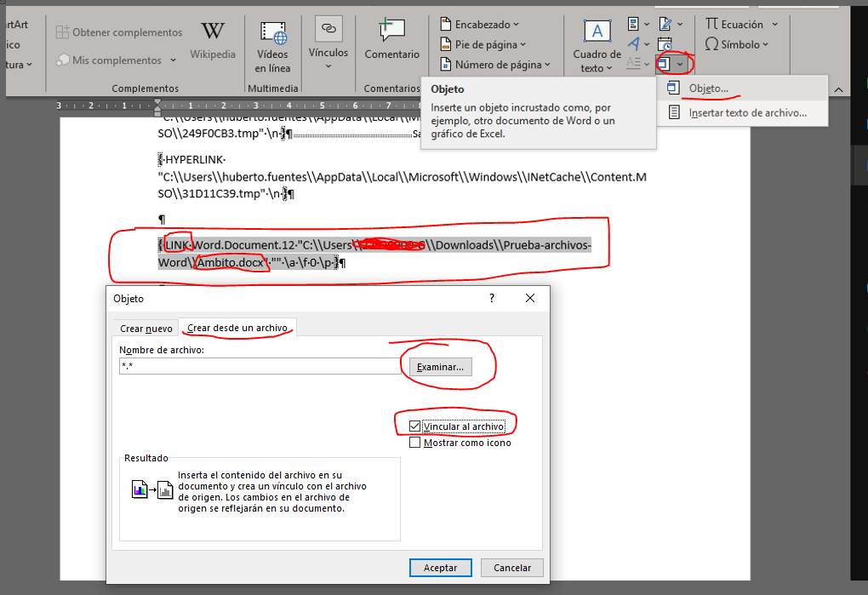Screen dimensions: 868x595
Task: Click the Resultado preview icon
Action: coord(152,489)
